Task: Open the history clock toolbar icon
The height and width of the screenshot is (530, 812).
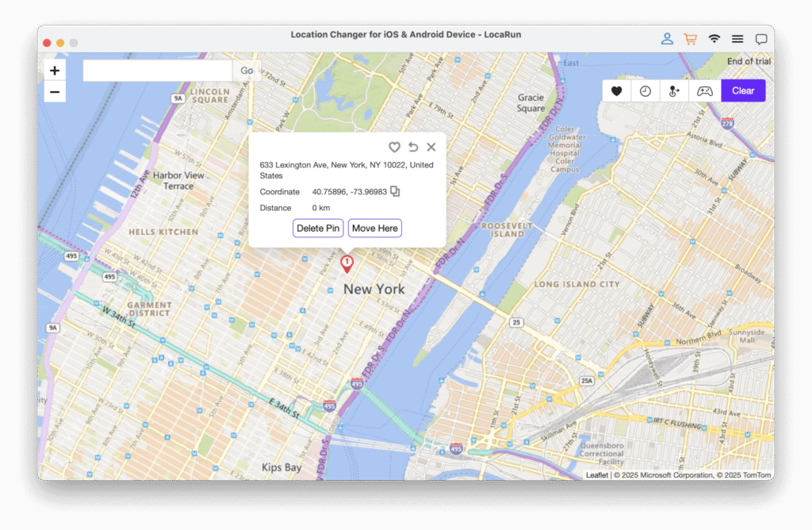Action: (x=645, y=91)
